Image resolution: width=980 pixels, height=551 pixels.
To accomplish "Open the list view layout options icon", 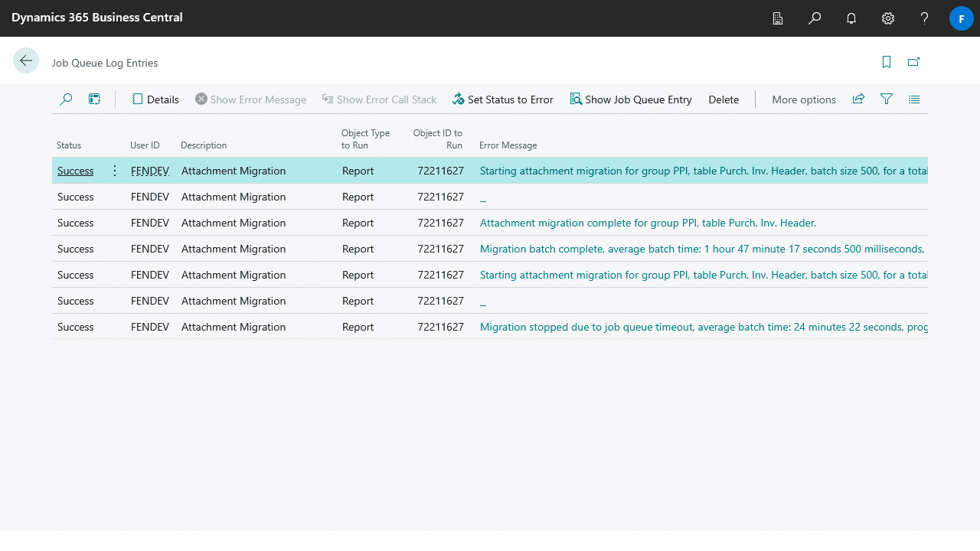I will [x=914, y=99].
